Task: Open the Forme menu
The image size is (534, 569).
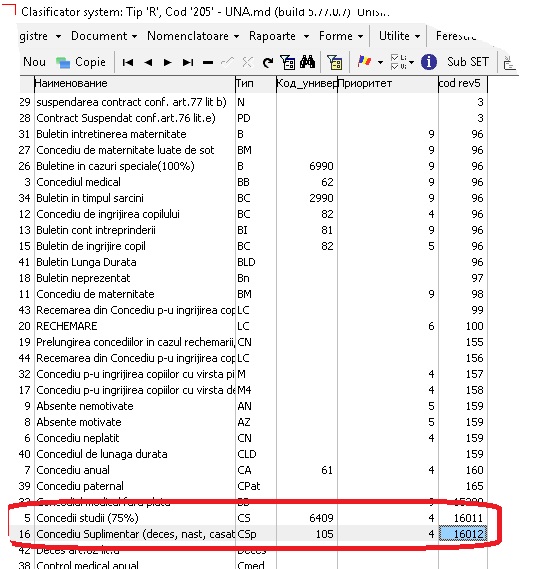Action: 341,36
